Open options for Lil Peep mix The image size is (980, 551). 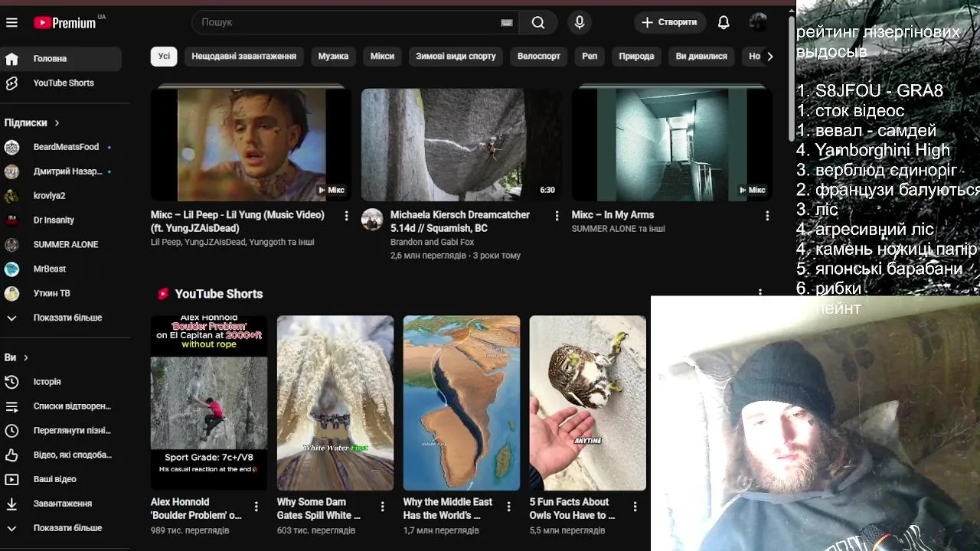point(346,216)
